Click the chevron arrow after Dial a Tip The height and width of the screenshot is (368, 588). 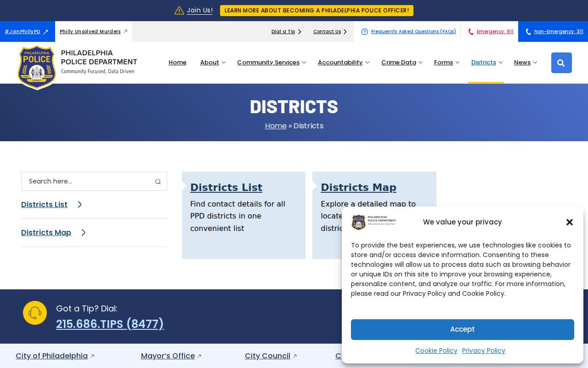[x=300, y=32]
